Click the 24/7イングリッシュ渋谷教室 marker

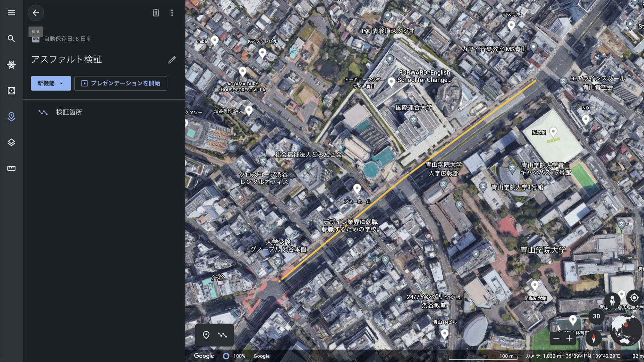tap(399, 300)
